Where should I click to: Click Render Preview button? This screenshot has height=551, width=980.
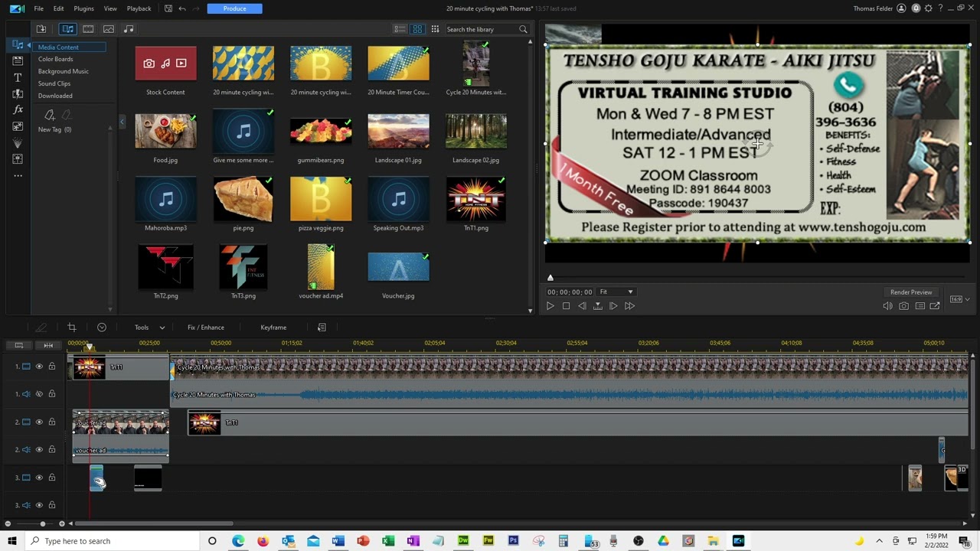[x=911, y=292]
